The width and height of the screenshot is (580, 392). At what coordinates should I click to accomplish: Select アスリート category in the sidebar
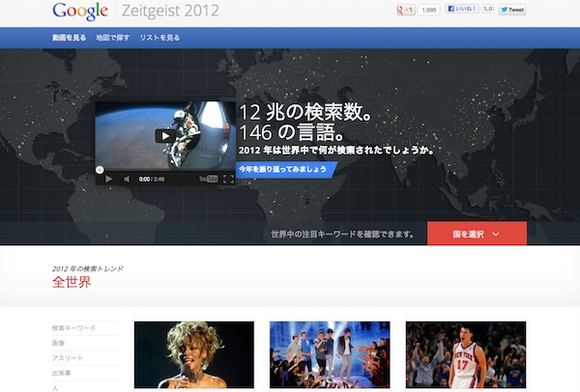(68, 357)
